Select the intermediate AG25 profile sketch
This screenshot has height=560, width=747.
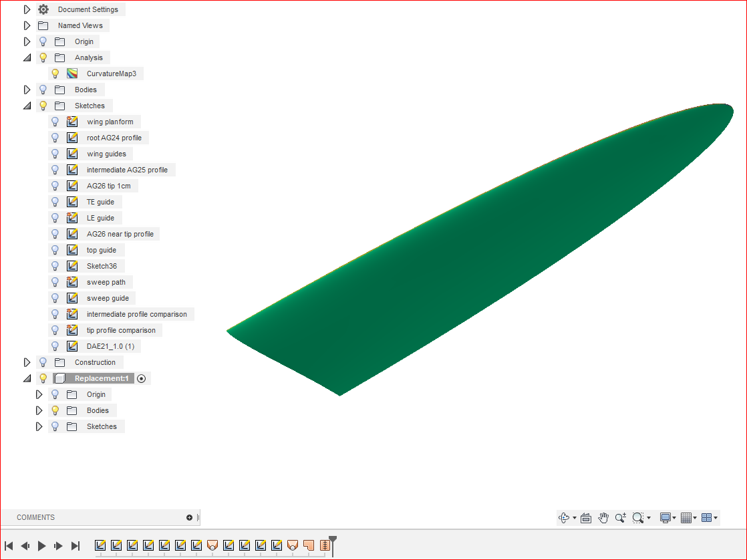[x=127, y=170]
